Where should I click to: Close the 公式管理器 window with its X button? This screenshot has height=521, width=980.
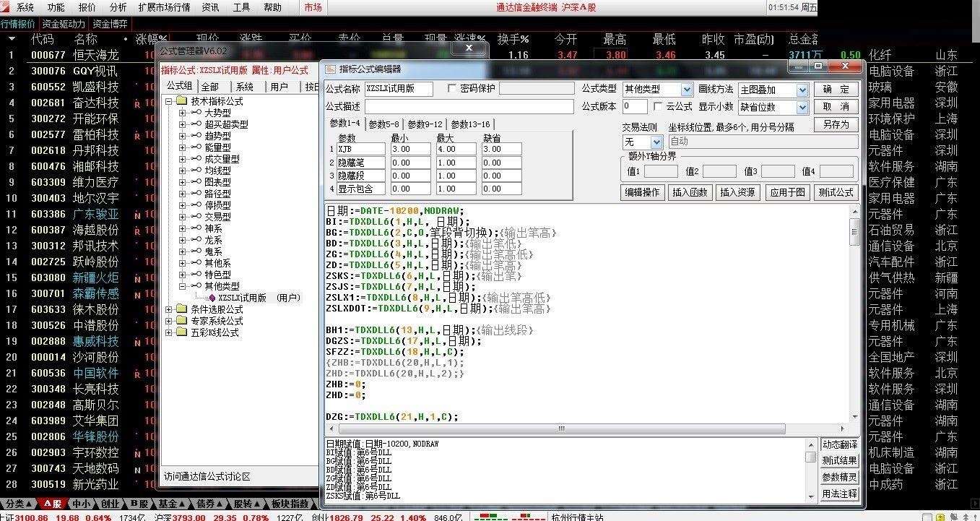pos(469,48)
